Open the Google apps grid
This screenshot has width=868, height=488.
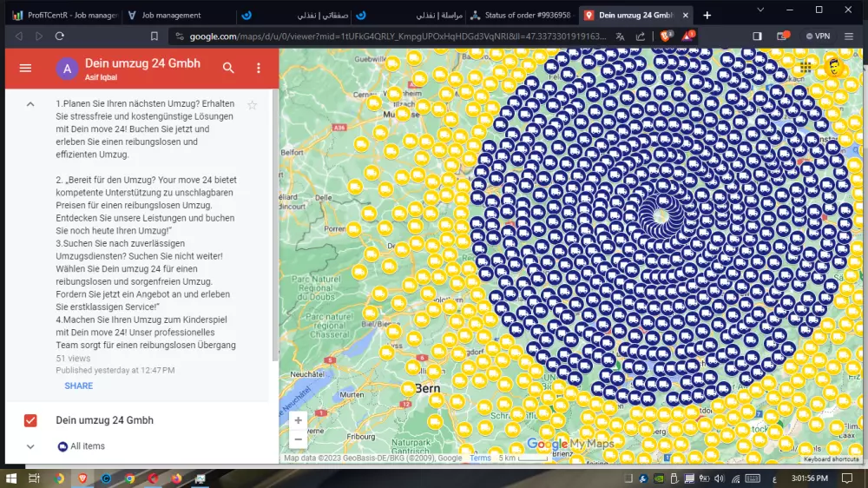pos(806,68)
